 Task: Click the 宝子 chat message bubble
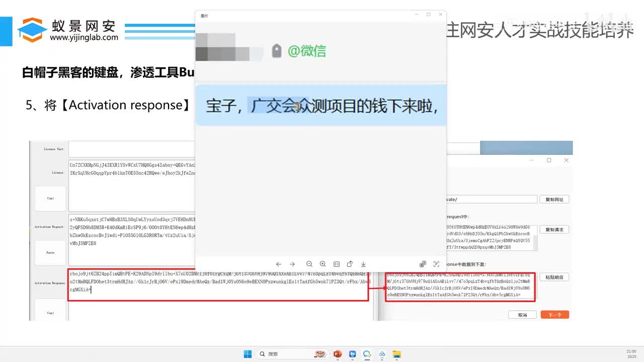pos(321,106)
